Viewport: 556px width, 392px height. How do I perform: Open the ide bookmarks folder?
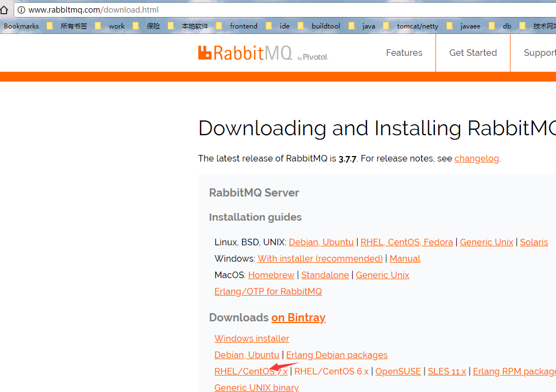coord(278,26)
